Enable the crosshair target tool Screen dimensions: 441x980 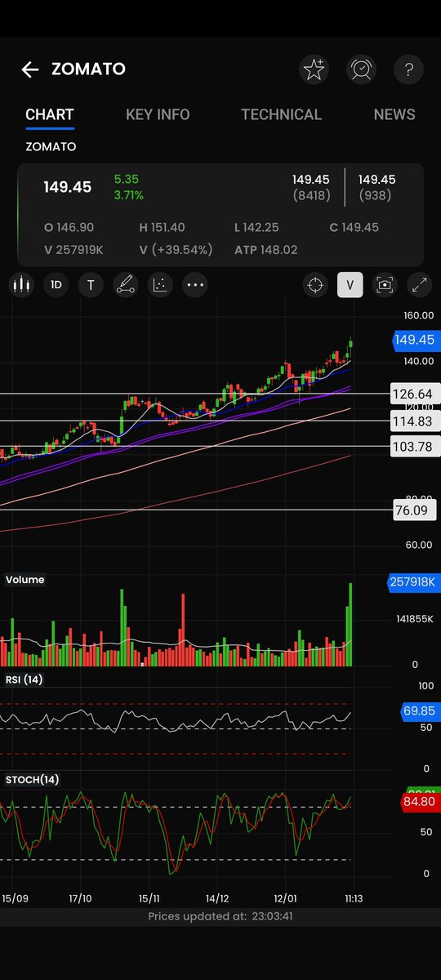pos(315,285)
